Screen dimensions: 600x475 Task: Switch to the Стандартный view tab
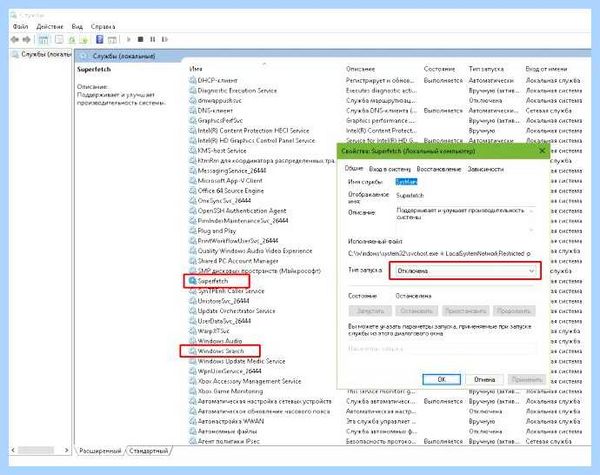coord(149,451)
